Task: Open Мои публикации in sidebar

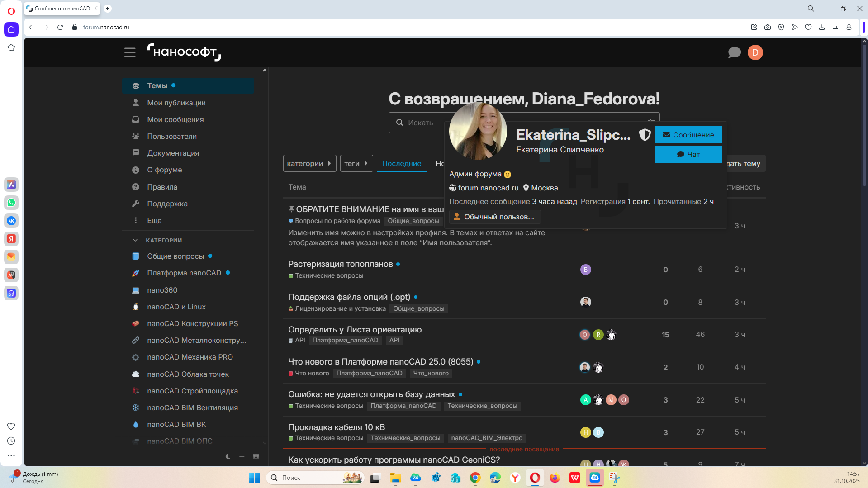Action: (x=176, y=103)
